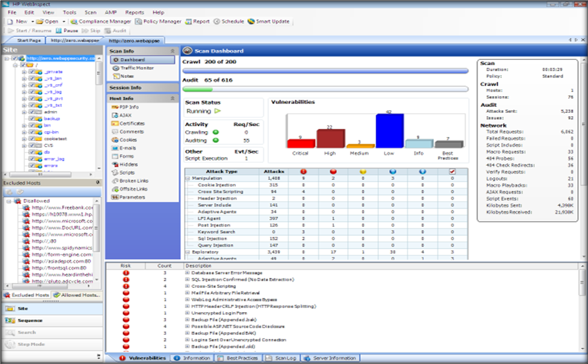Click the Audit toolbar button
This screenshot has width=588, height=364.
(x=115, y=31)
